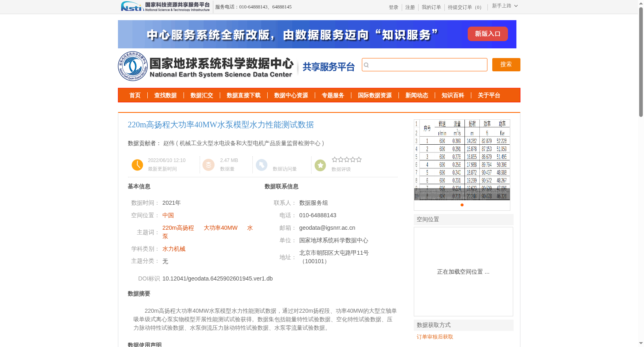Click the 2021年 data time value

click(x=171, y=203)
